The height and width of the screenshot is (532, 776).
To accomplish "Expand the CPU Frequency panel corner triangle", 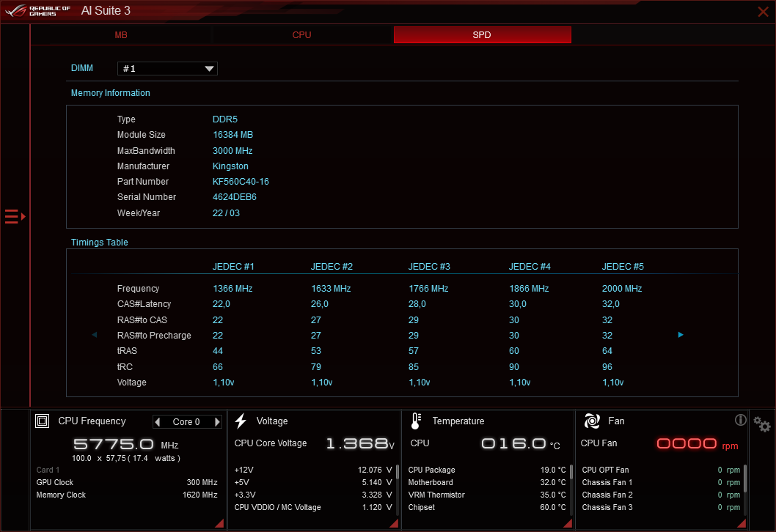I will click(220, 522).
